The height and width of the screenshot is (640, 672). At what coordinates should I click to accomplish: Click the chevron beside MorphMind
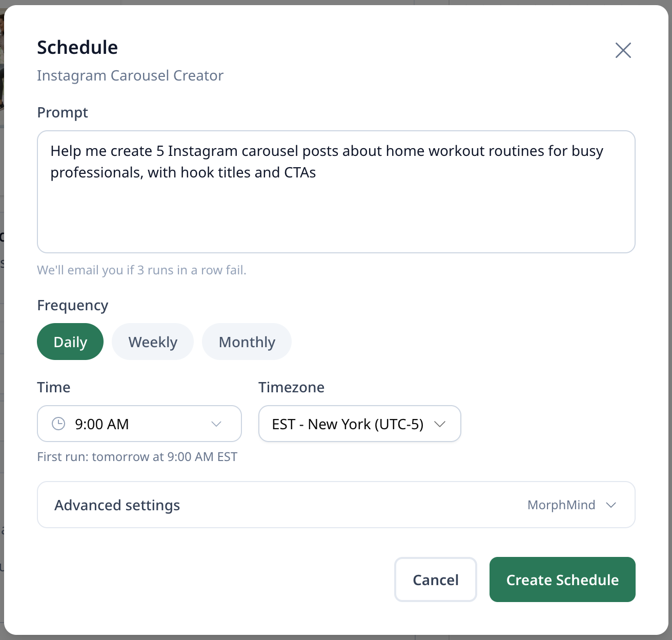[x=610, y=505]
